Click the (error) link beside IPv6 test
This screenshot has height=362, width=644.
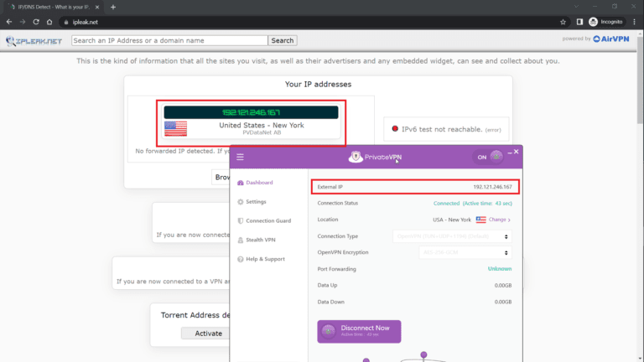click(x=493, y=130)
